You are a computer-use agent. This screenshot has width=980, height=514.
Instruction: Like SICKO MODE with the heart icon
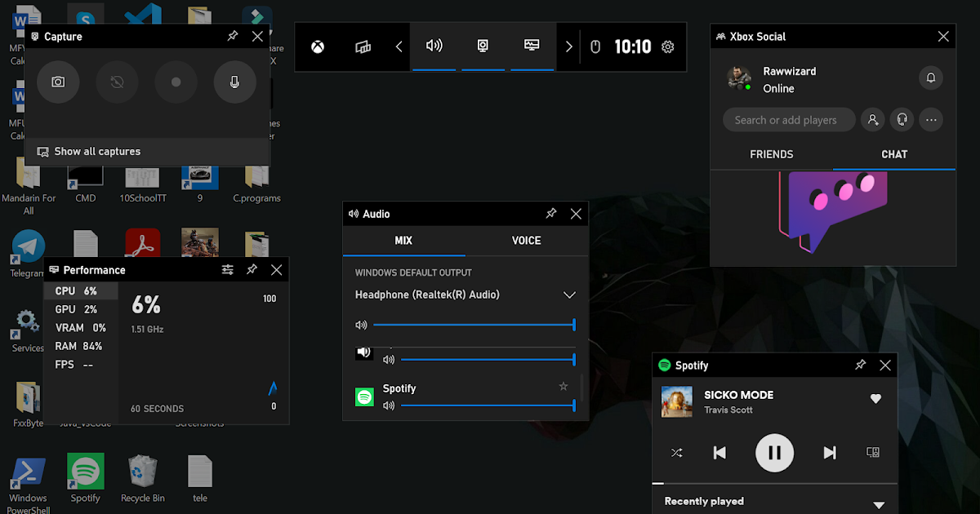pyautogui.click(x=875, y=399)
